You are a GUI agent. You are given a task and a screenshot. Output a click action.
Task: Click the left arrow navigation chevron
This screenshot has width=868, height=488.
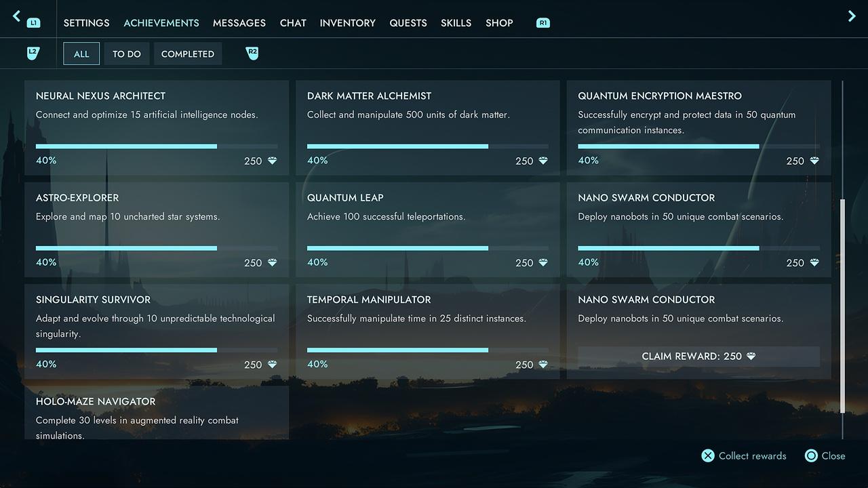click(x=17, y=16)
